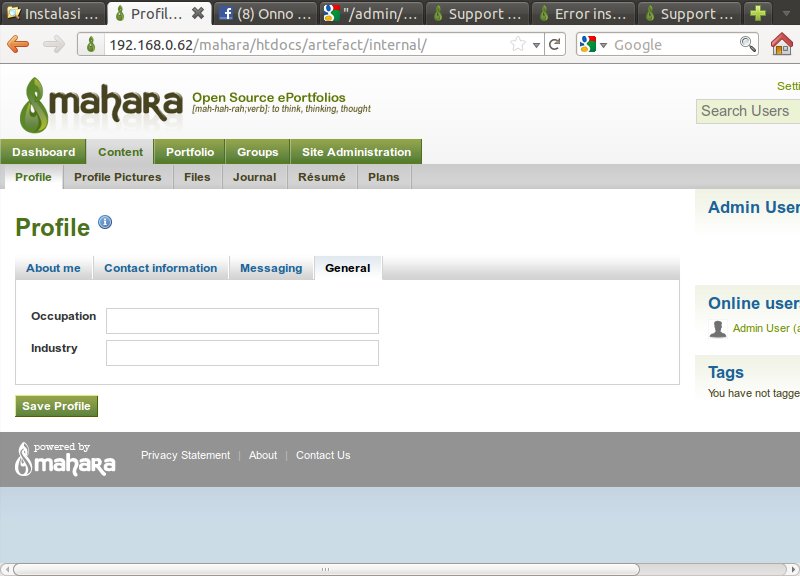The height and width of the screenshot is (576, 800).
Task: Open the Privacy Statement footer link
Action: pyautogui.click(x=186, y=455)
